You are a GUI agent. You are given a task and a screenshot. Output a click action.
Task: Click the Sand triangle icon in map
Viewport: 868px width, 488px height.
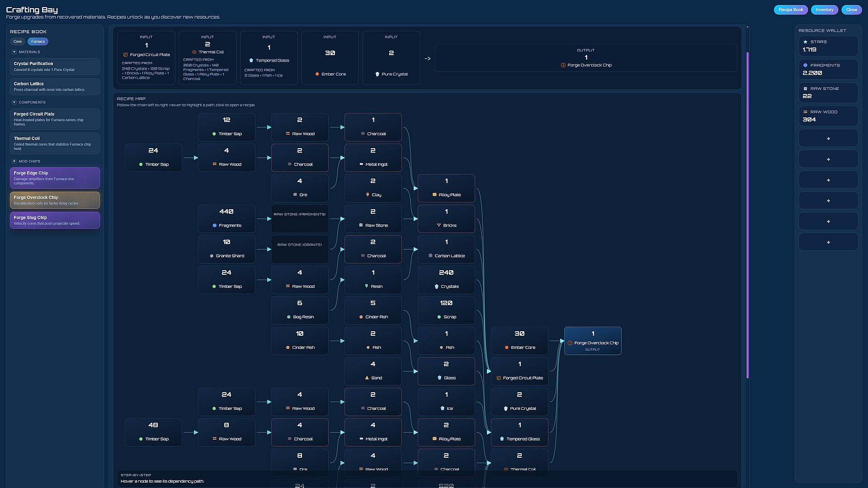click(x=367, y=378)
